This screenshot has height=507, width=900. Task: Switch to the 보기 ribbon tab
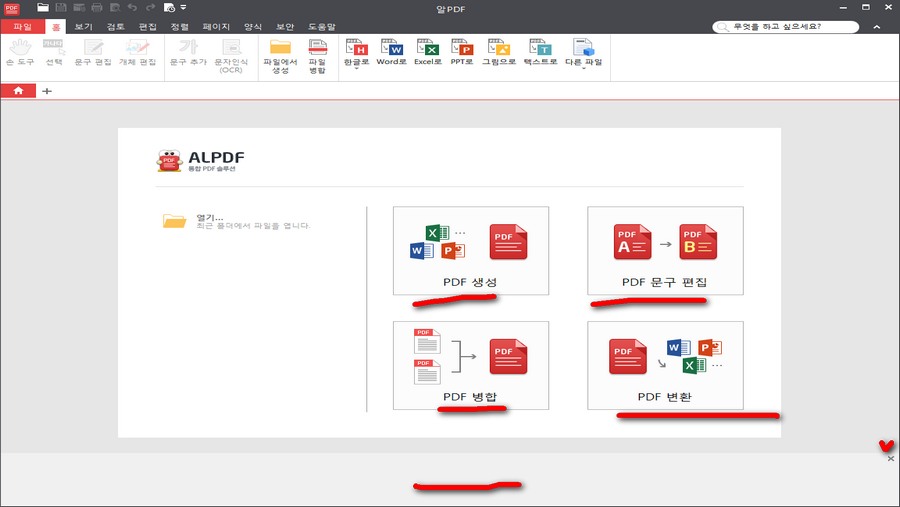tap(83, 26)
